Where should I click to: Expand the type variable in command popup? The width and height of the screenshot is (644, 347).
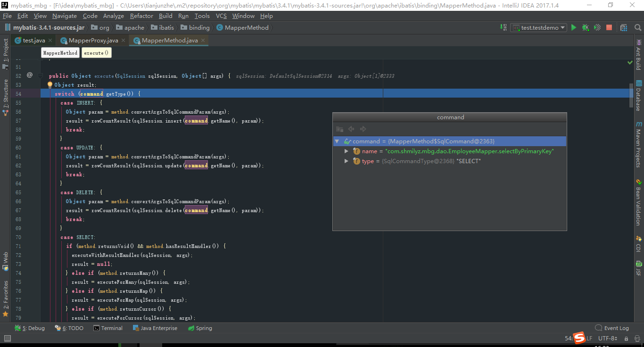tap(346, 161)
